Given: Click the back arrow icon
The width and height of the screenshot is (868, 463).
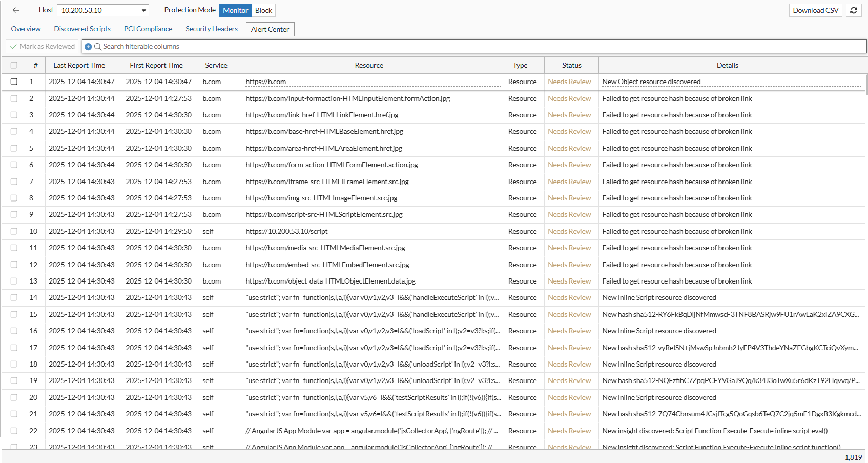Looking at the screenshot, I should coord(16,10).
